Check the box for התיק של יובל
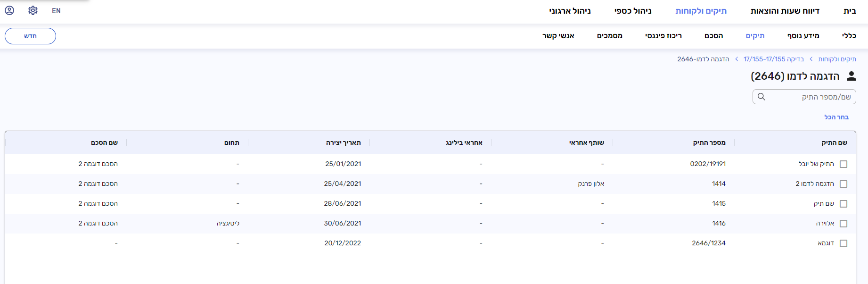Image resolution: width=868 pixels, height=284 pixels. tap(843, 164)
